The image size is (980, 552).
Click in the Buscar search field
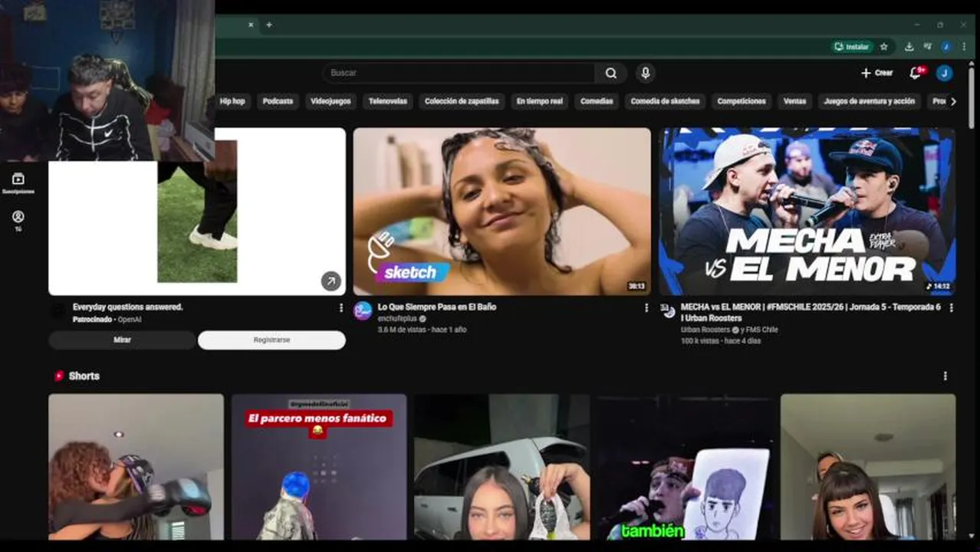pyautogui.click(x=459, y=73)
